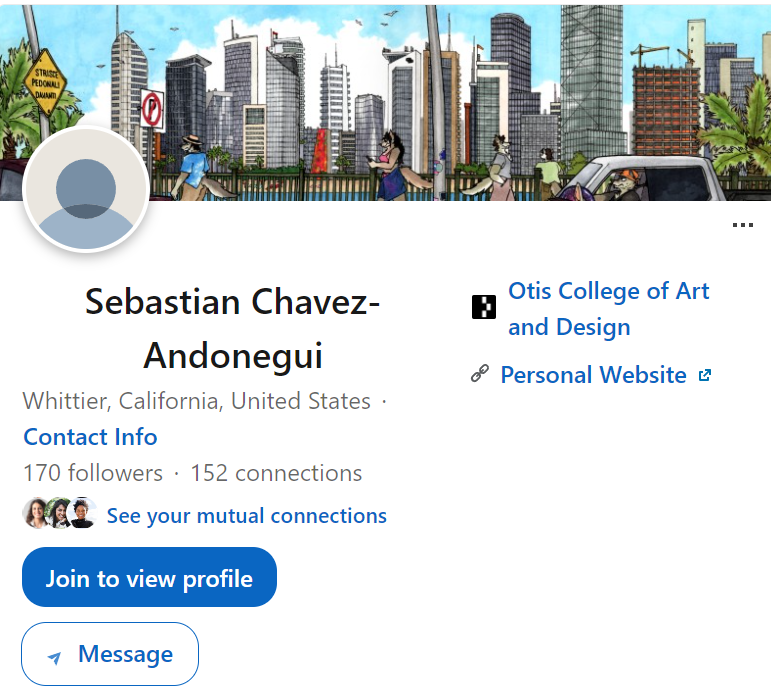Click the 170 followers count
771x691 pixels.
(x=93, y=473)
